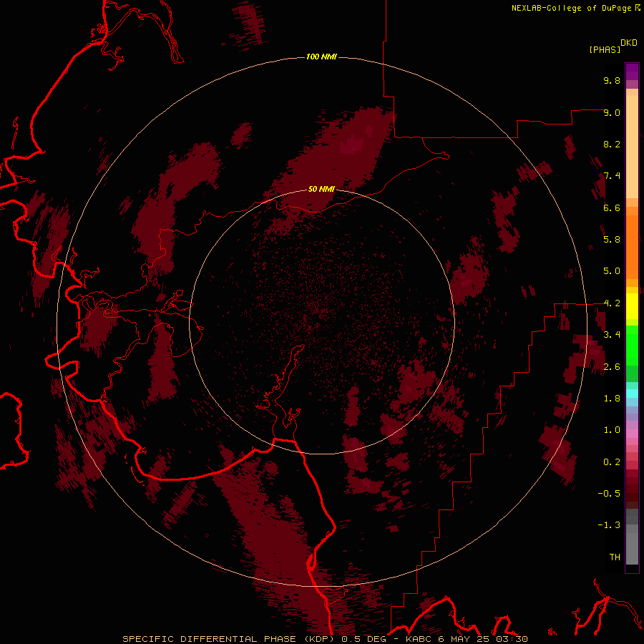Click the 2.6 value on the color scale
The height and width of the screenshot is (644, 644).
click(x=612, y=367)
